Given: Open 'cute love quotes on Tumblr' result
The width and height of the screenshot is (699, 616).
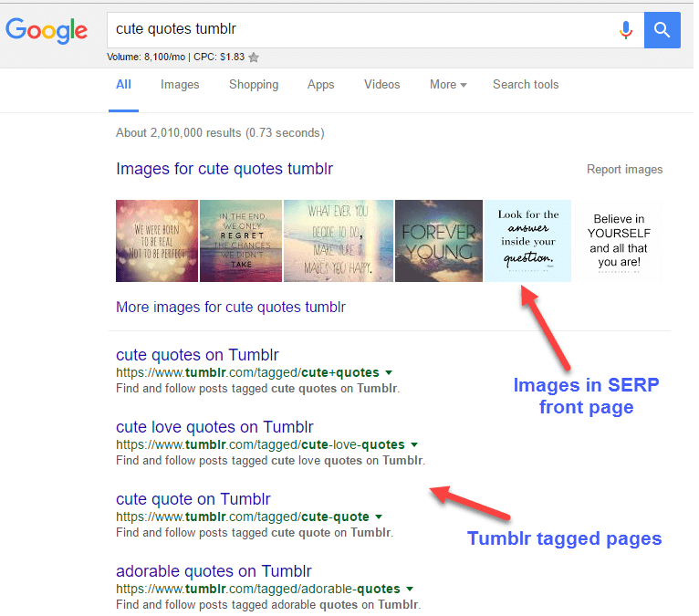Looking at the screenshot, I should click(x=214, y=427).
